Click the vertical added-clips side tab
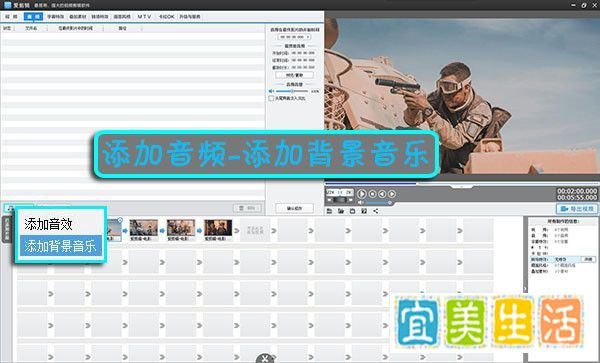This screenshot has width=600, height=363. pyautogui.click(x=7, y=230)
